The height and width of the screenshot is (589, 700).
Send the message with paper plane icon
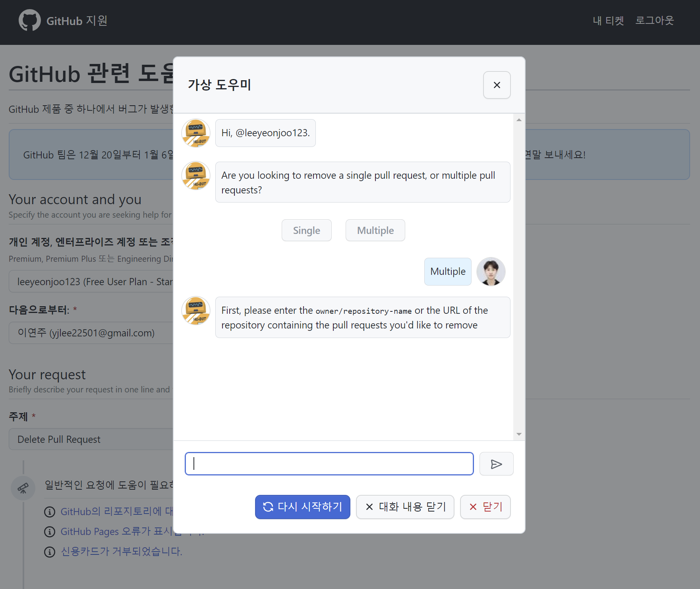(496, 464)
